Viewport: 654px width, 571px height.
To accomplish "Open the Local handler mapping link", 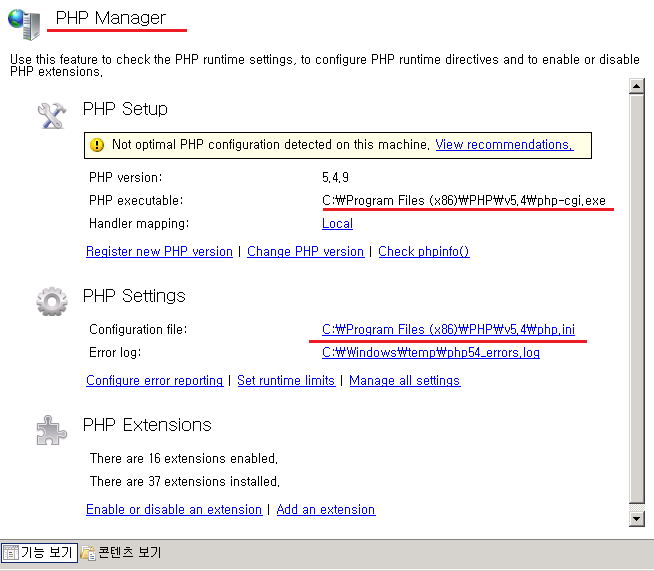I will pyautogui.click(x=337, y=224).
